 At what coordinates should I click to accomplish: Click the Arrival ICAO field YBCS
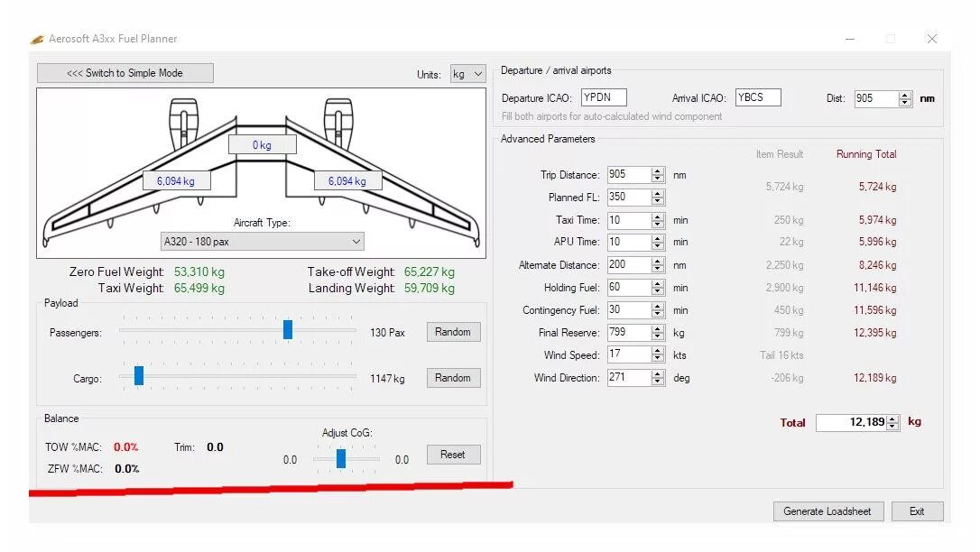758,97
